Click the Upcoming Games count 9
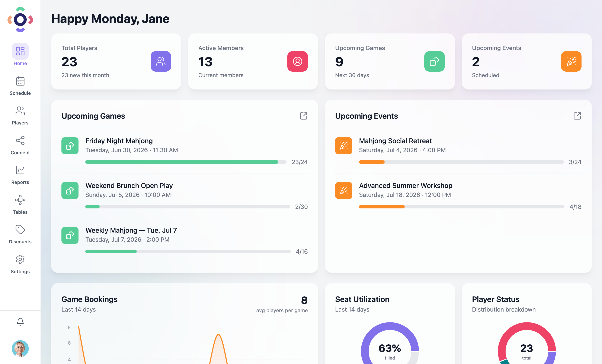 [339, 62]
